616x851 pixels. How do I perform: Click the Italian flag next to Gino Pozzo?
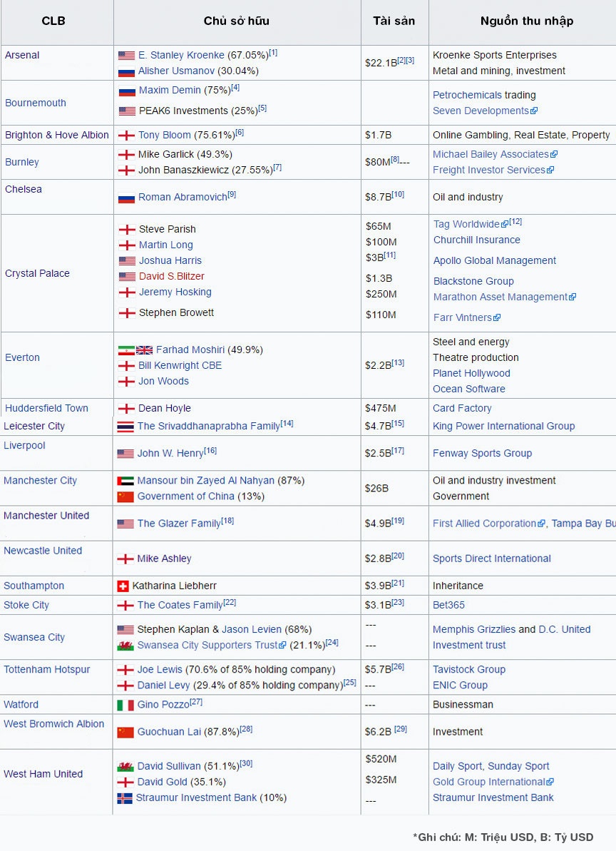coord(125,705)
